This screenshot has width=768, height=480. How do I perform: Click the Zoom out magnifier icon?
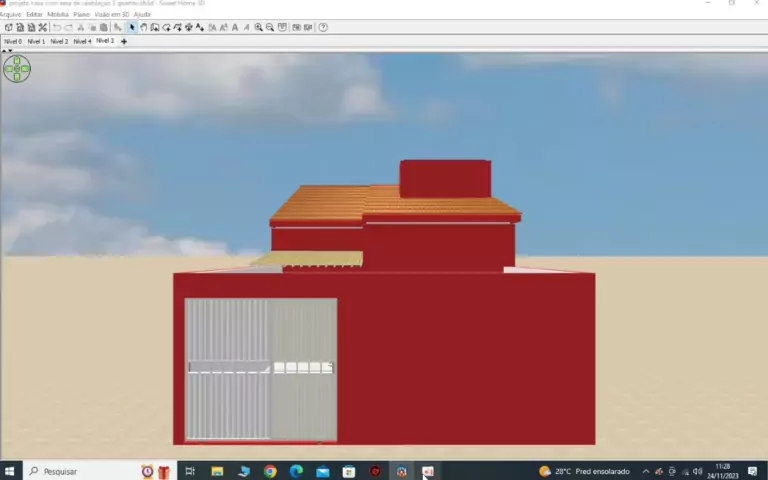tap(270, 28)
